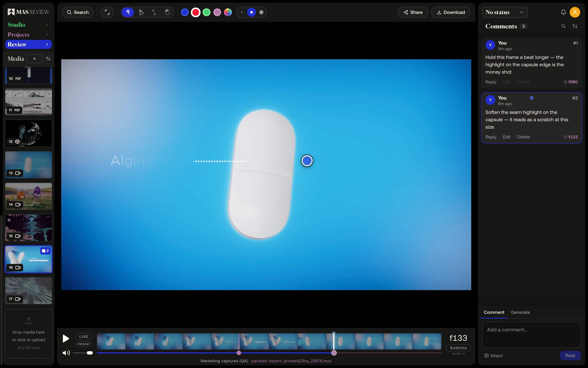Jump to timestamp f080 on comment #1
Screen dimensions: 588x368
pos(571,82)
